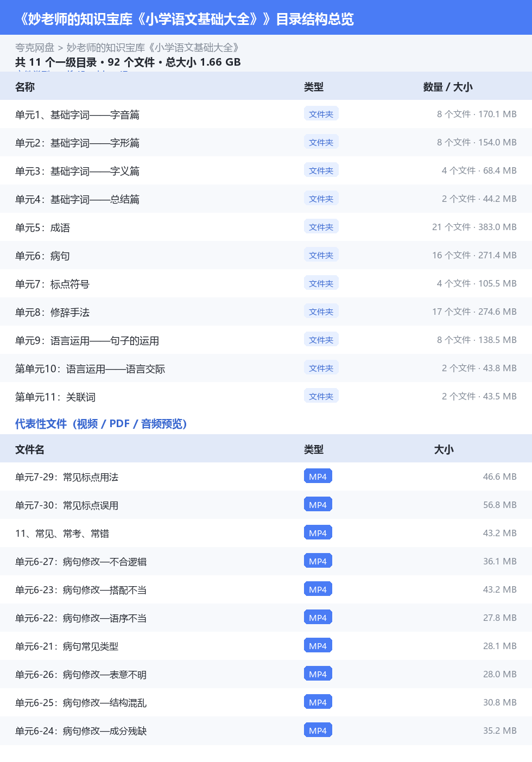Click 文件夹 tag in 单元6：病句 row
This screenshot has width=532, height=762.
(321, 255)
